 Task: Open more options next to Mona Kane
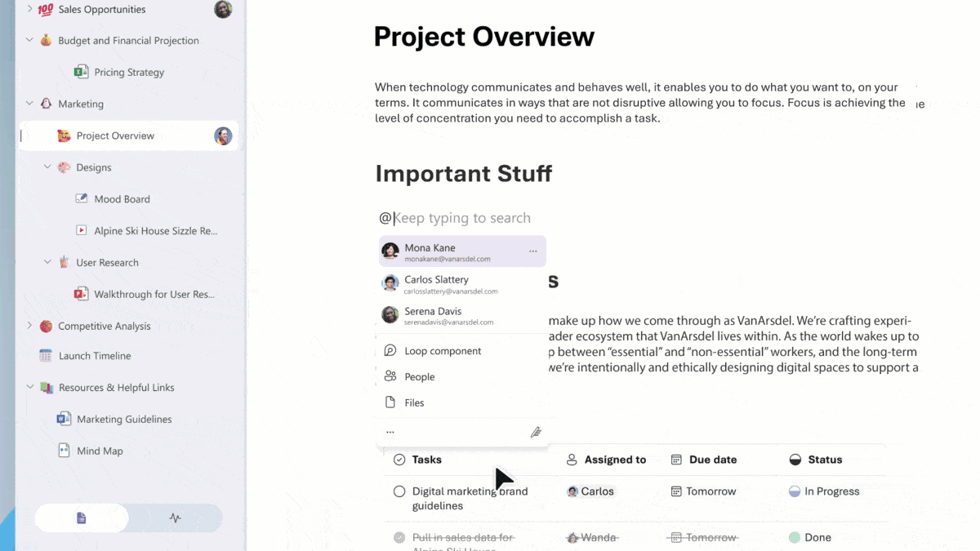click(x=532, y=251)
